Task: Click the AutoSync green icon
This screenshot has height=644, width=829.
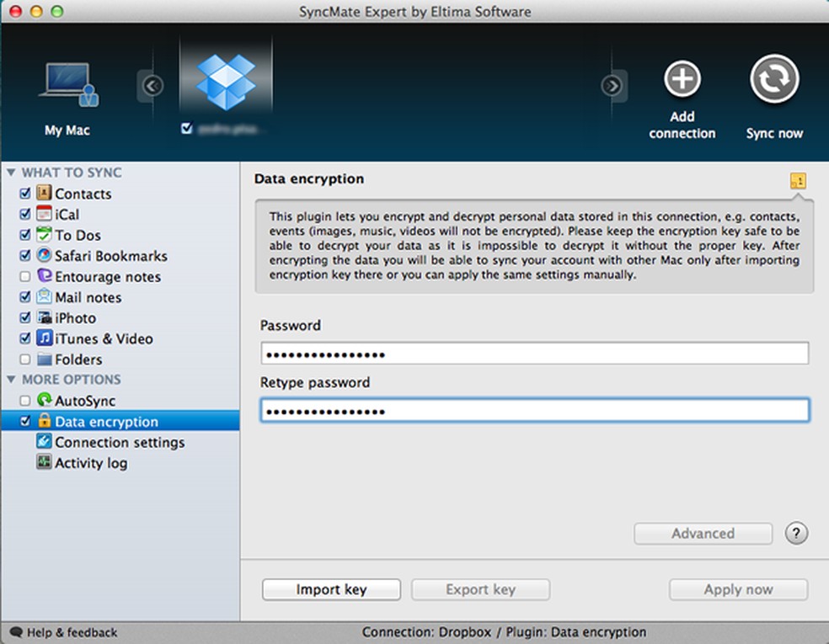Action: (x=44, y=400)
